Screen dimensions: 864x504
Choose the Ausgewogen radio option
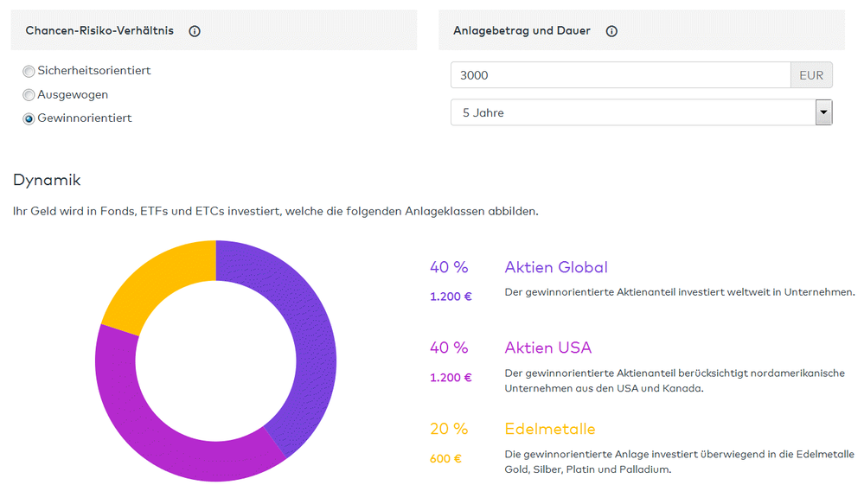29,95
